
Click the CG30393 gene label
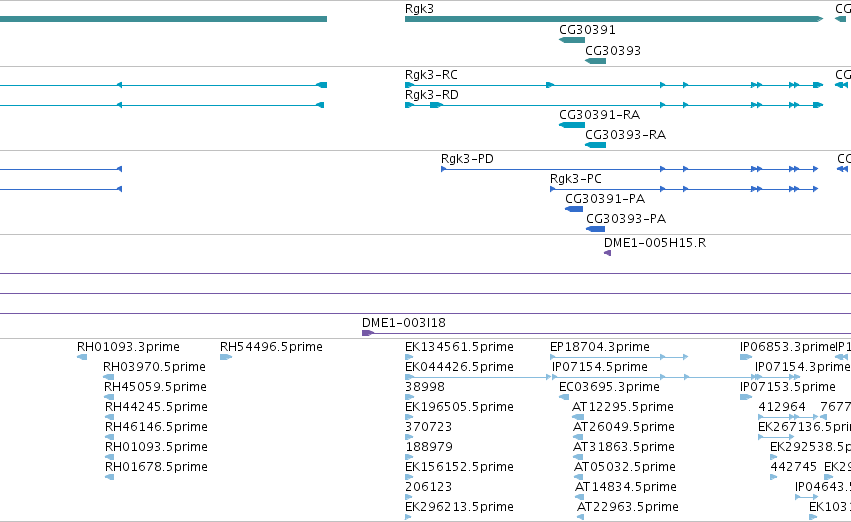tap(613, 50)
